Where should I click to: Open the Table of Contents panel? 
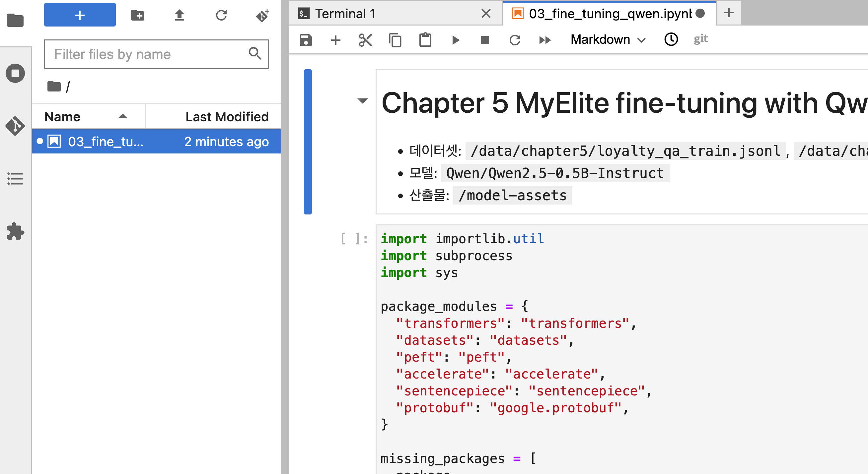15,179
